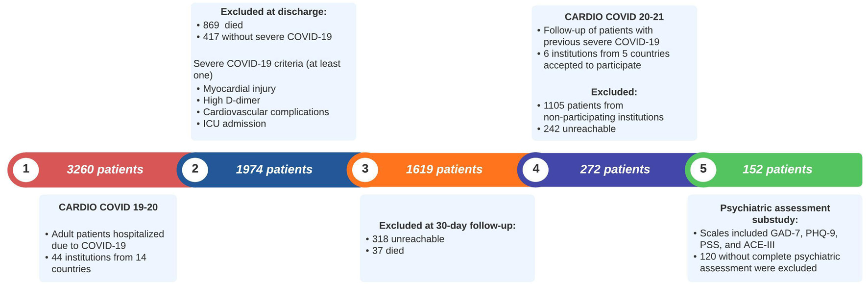Click the "318 unreachable" bullet item
The width and height of the screenshot is (868, 284).
[408, 239]
